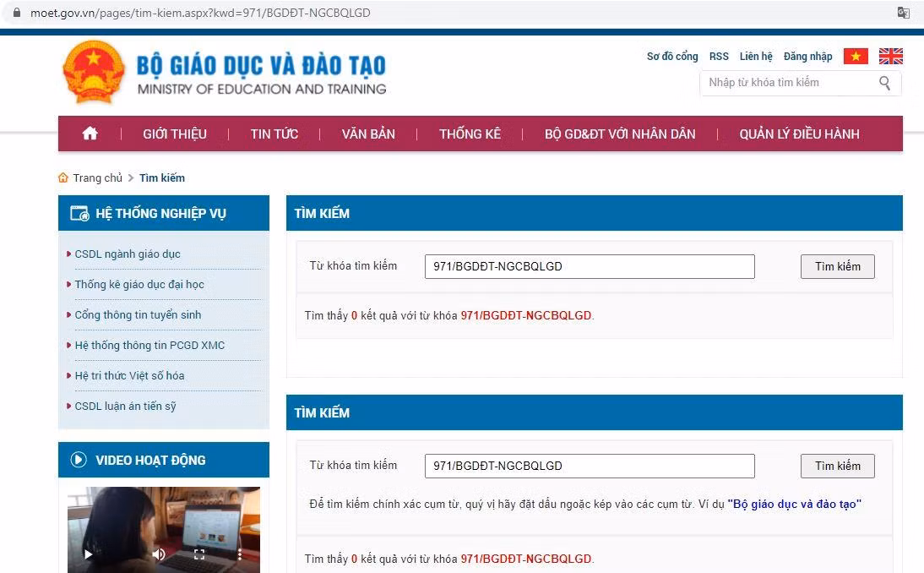This screenshot has width=924, height=573.
Task: Switch to Vietnamese via the Vietnam flag
Action: (856, 56)
